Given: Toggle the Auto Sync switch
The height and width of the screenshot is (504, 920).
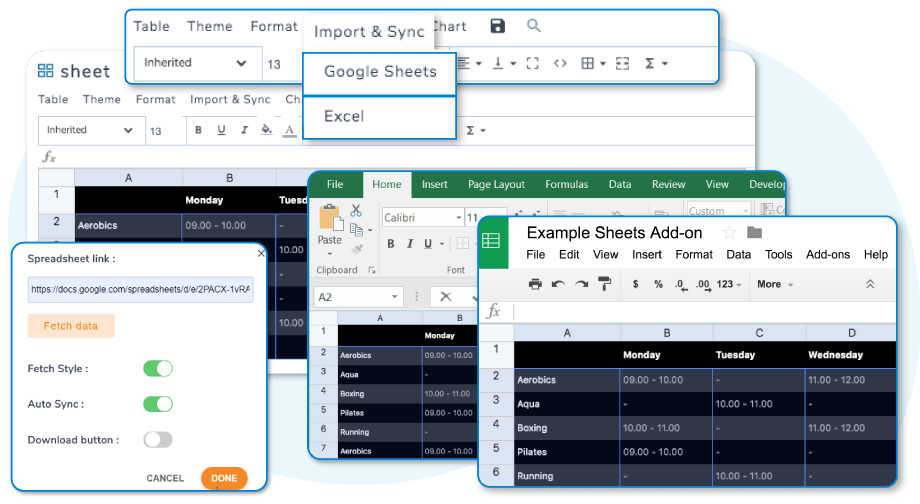Looking at the screenshot, I should [158, 404].
